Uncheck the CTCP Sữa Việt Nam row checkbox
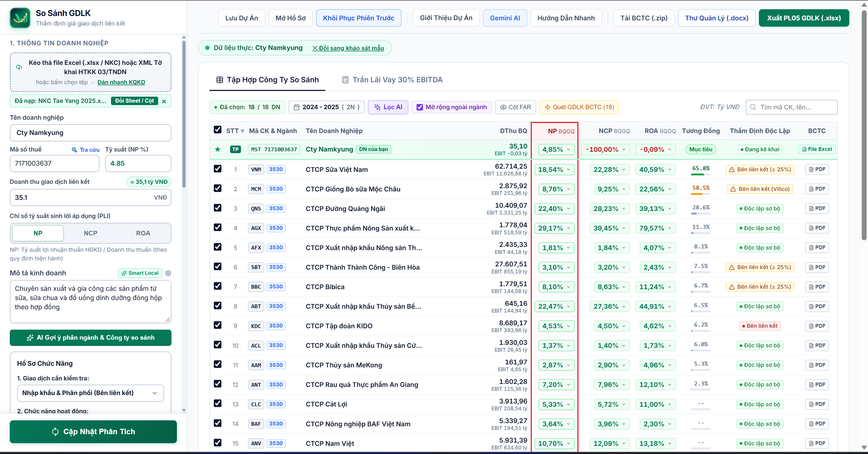Viewport: 868px width, 454px height. tap(218, 169)
